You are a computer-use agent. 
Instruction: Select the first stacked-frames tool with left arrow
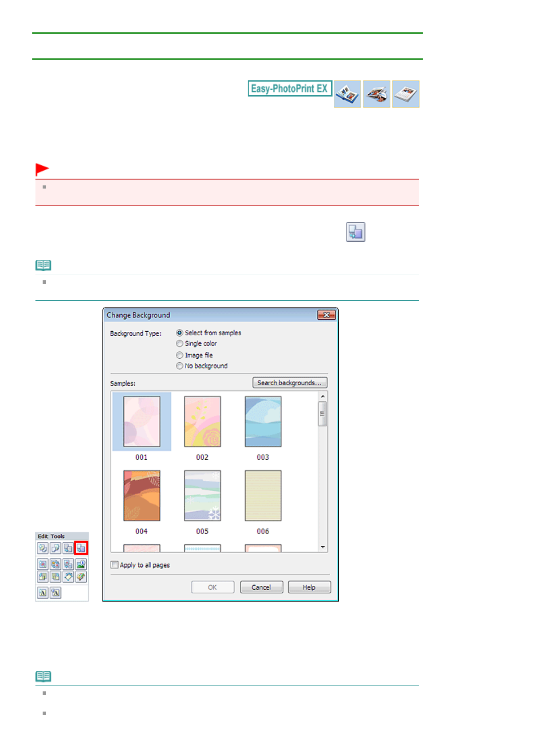click(x=43, y=577)
